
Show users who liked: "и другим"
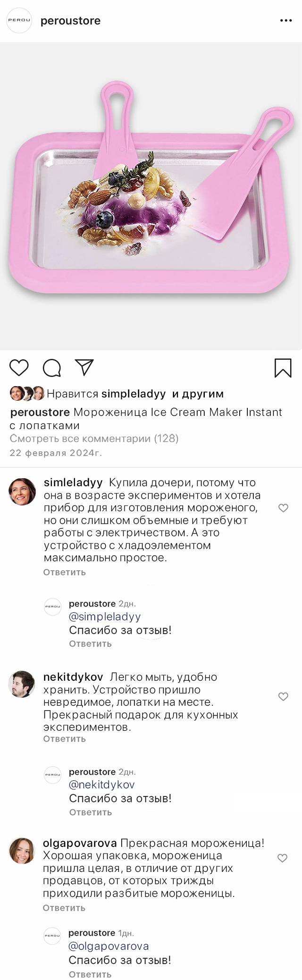[198, 394]
